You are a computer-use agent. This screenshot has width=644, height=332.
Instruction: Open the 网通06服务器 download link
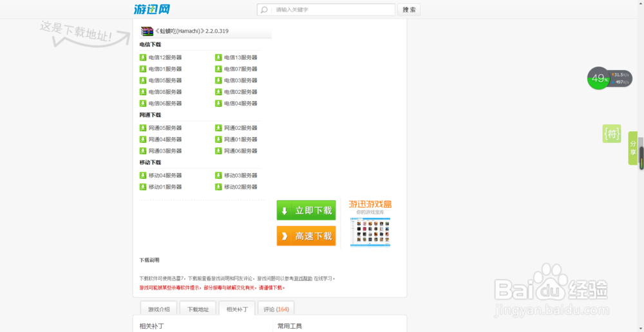click(x=241, y=151)
